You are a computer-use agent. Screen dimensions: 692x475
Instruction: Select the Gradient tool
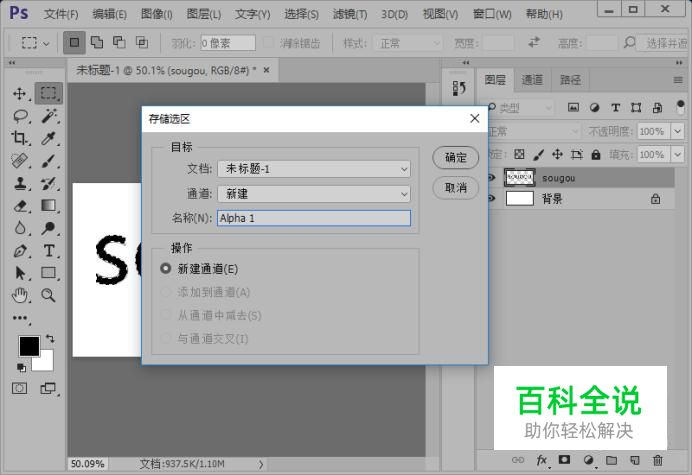click(49, 205)
